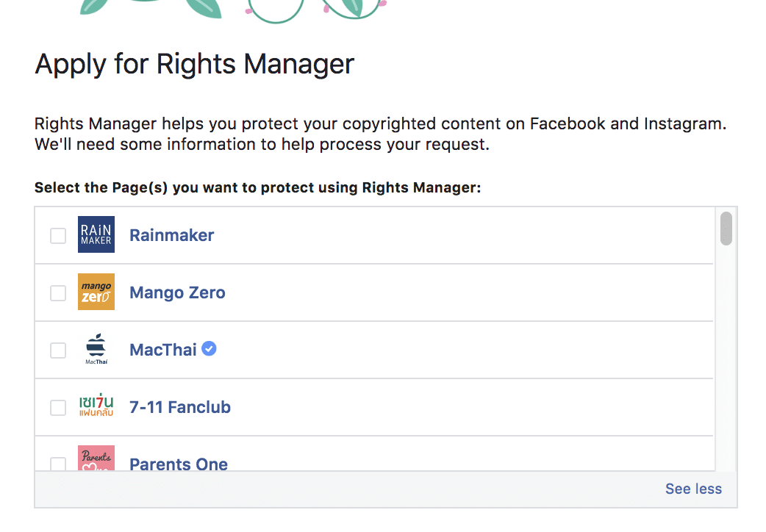766x532 pixels.
Task: Open the Rainmaker page link
Action: click(171, 234)
